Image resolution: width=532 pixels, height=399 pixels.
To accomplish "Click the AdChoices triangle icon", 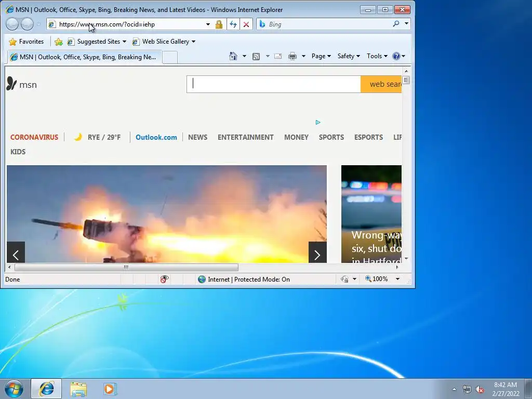I will [318, 122].
